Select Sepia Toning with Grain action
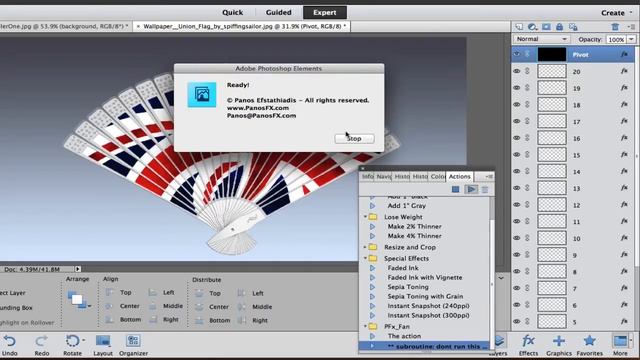 tap(425, 296)
